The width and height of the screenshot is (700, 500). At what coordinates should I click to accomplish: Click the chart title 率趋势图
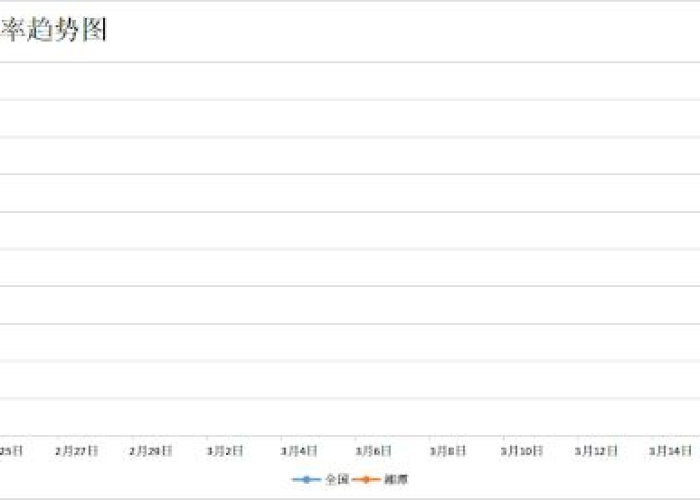53,31
